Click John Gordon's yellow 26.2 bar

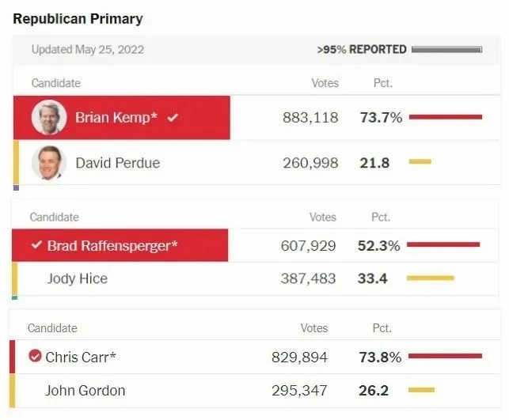click(421, 390)
